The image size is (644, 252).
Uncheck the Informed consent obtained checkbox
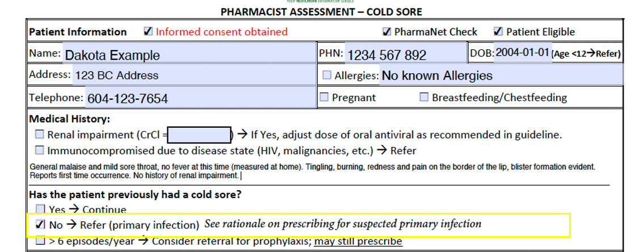click(x=148, y=32)
